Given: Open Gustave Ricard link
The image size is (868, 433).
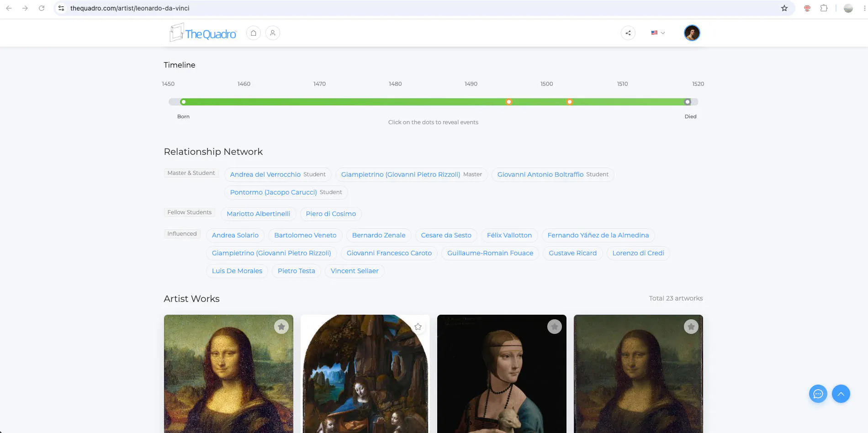Looking at the screenshot, I should tap(572, 253).
